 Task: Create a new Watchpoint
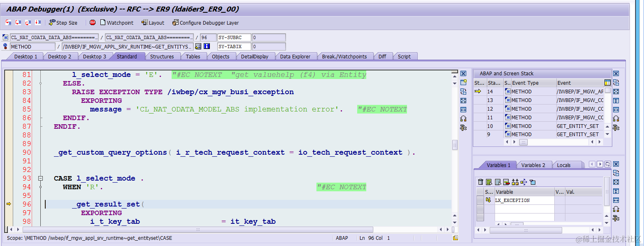[117, 23]
